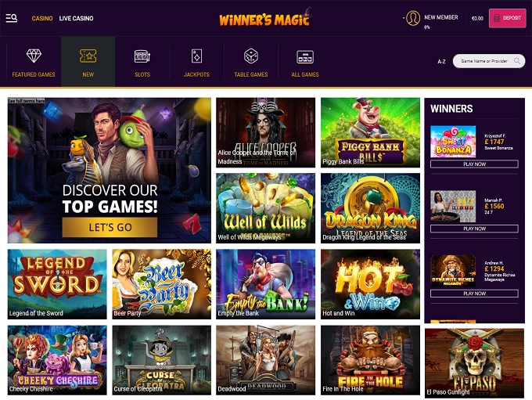Open the Legend of the Sword game tile
532x400 pixels.
[57, 284]
